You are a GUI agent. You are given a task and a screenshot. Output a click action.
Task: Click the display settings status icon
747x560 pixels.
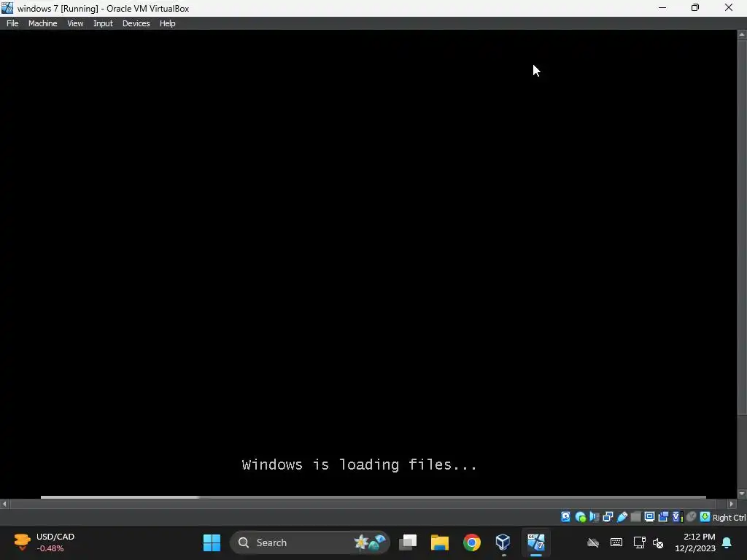[649, 517]
